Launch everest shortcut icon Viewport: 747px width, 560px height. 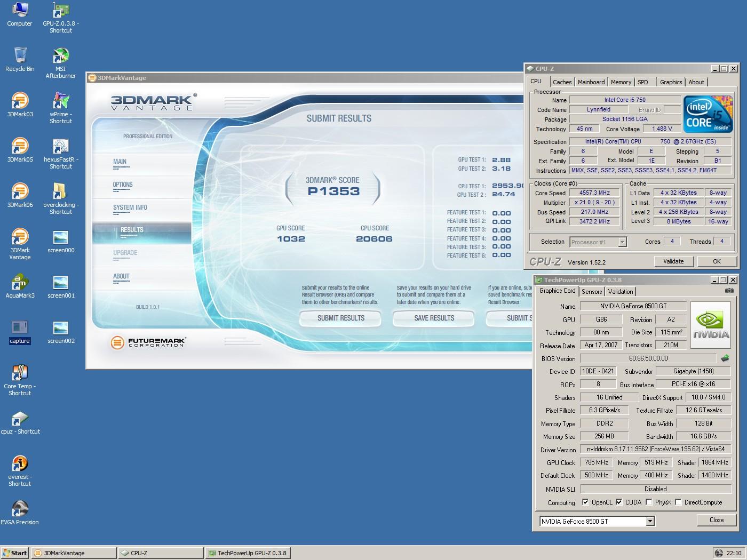coord(20,471)
